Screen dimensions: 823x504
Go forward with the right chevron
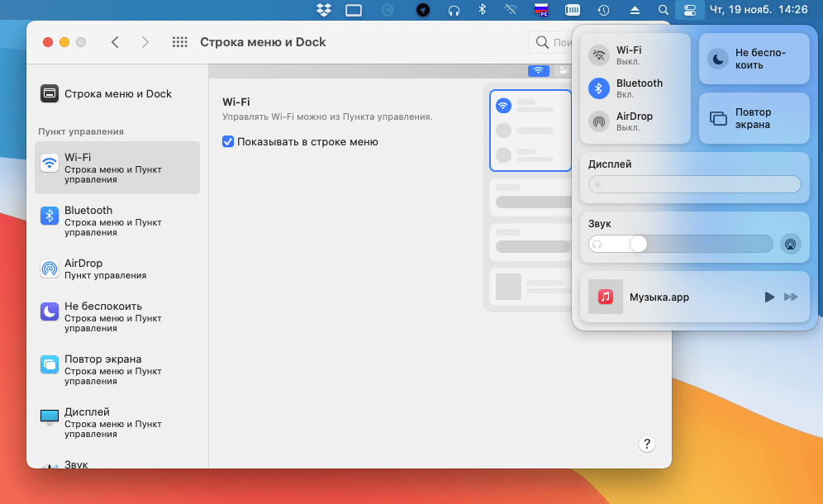(145, 42)
